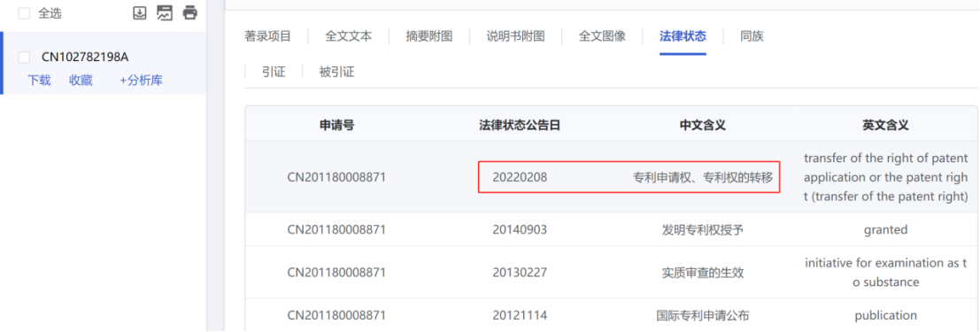
Task: Select date cell 20220208
Action: (520, 178)
